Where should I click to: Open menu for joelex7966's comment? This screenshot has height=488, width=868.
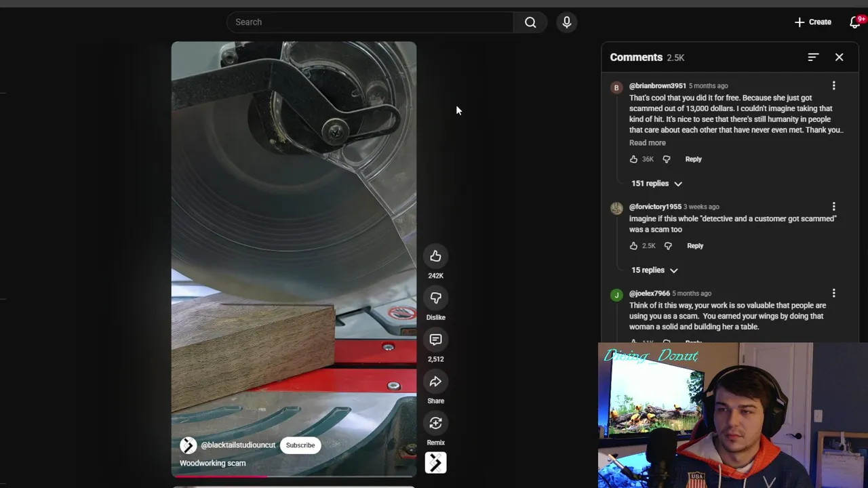[833, 293]
